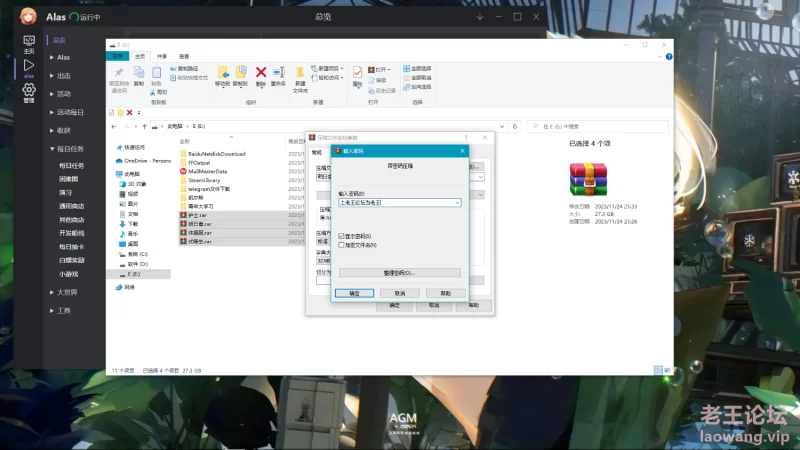Click the 移动到 folder icon
Viewport: 800px width, 450px height.
223,72
